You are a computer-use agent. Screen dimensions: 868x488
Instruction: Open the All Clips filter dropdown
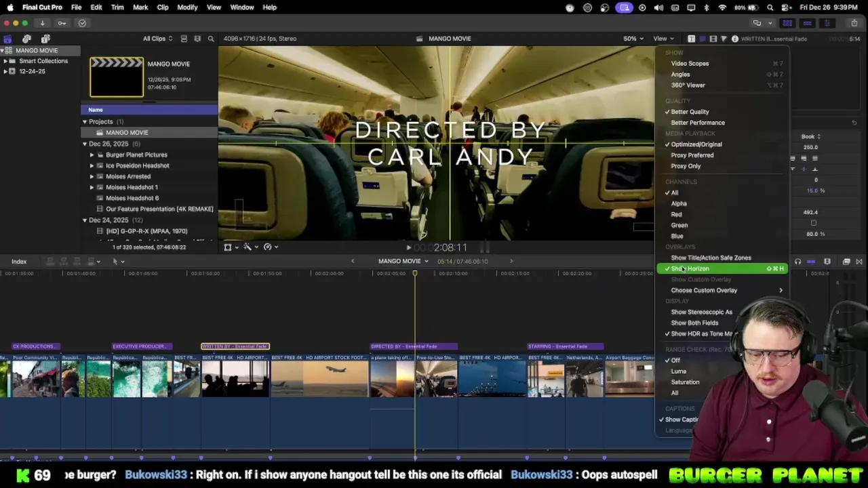coord(157,39)
